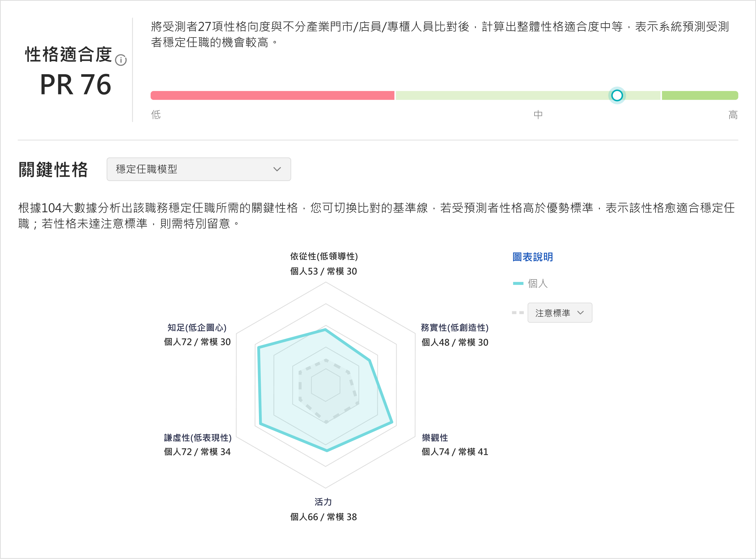Click the dark green high-range bar segment

[700, 95]
